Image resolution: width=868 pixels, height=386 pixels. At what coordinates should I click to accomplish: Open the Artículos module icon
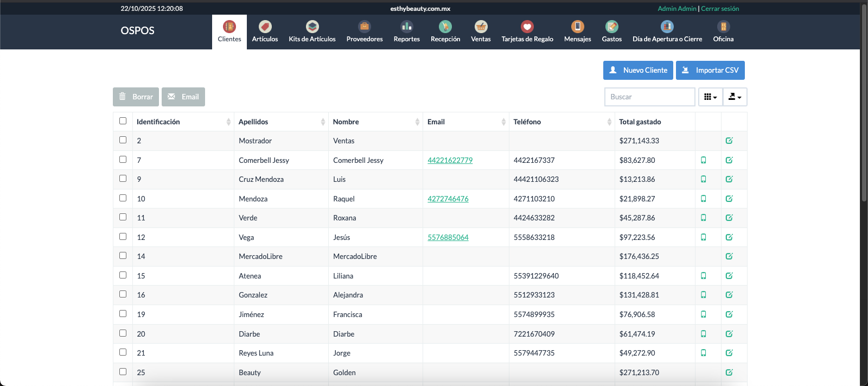(265, 27)
